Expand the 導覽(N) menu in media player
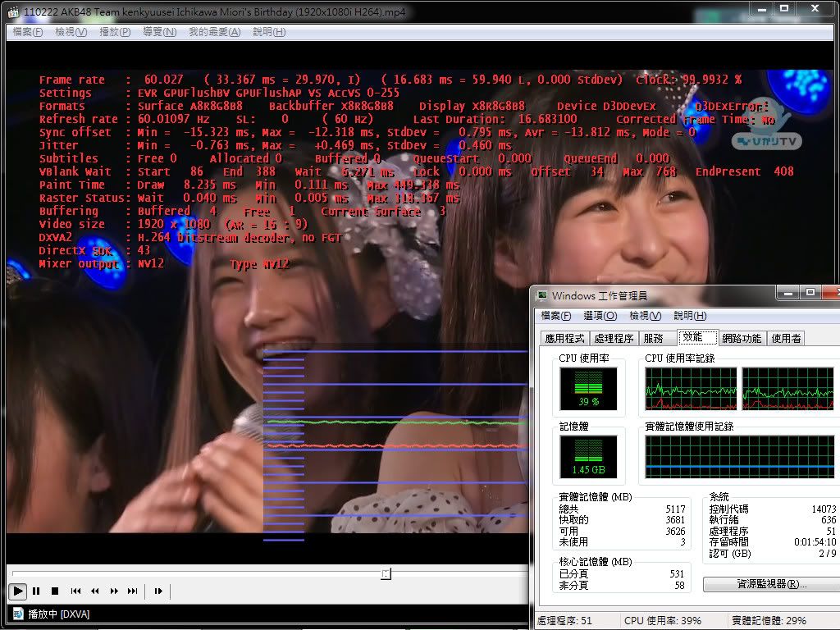Image resolution: width=840 pixels, height=630 pixels. [159, 32]
